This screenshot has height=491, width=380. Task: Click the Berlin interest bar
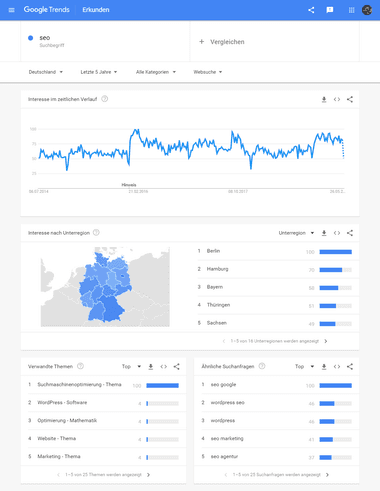click(x=336, y=252)
